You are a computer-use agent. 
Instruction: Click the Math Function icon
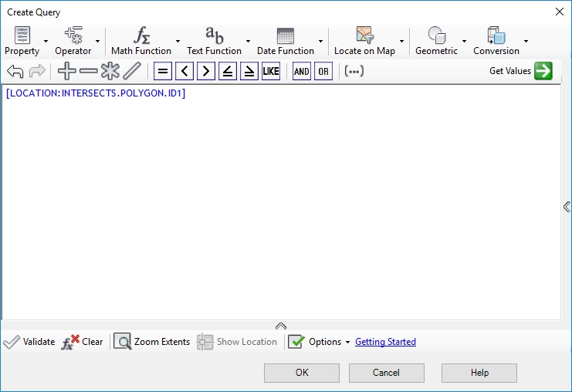[x=141, y=35]
